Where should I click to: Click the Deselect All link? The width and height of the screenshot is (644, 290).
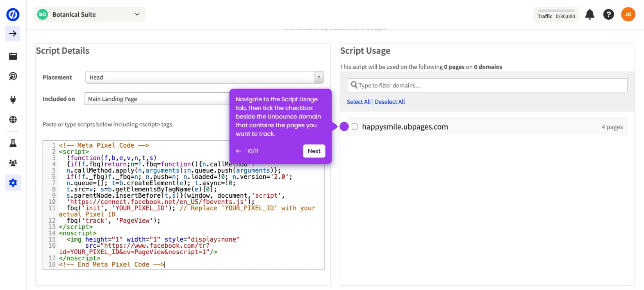tap(390, 102)
